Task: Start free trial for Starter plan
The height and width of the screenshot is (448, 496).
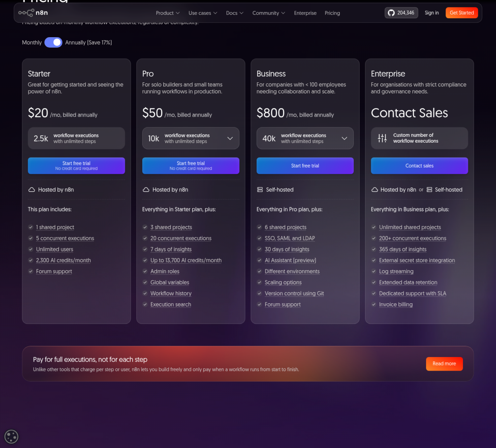Action: pyautogui.click(x=76, y=166)
